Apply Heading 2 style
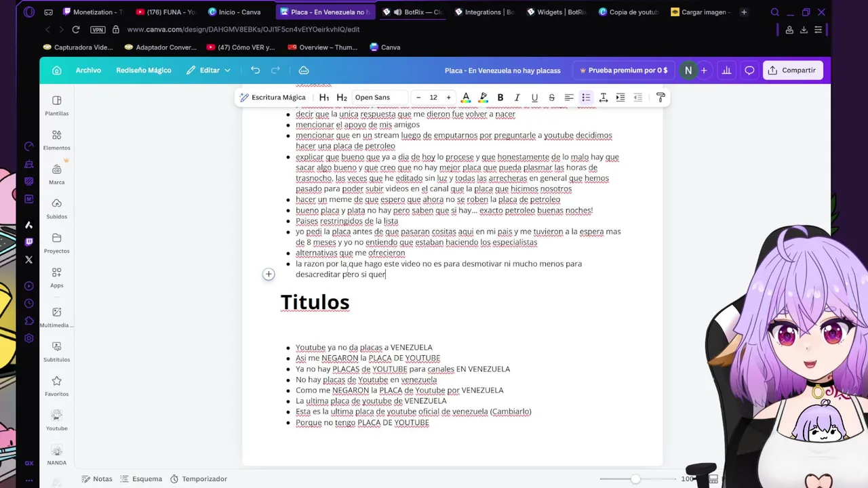The width and height of the screenshot is (868, 488). pyautogui.click(x=342, y=98)
